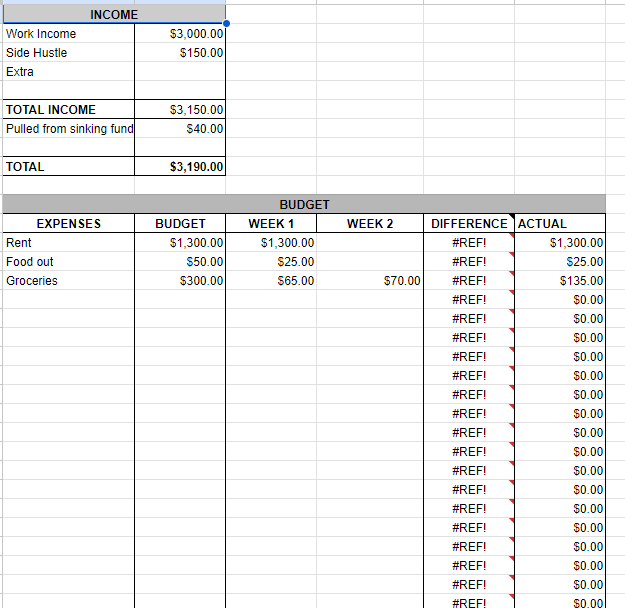
Task: Click the #REF! error in Groceries row
Action: coord(469,280)
